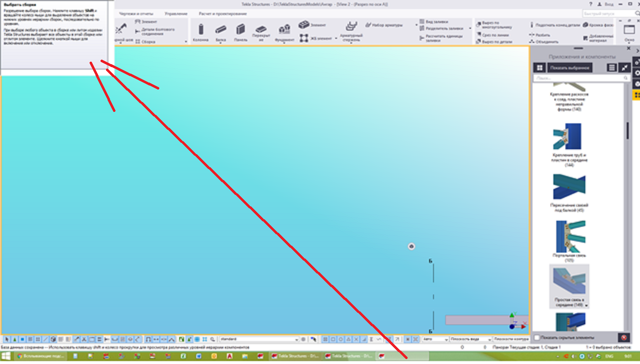Open the Окно ribbon button
Screen dimensions: 640x364
(629, 33)
